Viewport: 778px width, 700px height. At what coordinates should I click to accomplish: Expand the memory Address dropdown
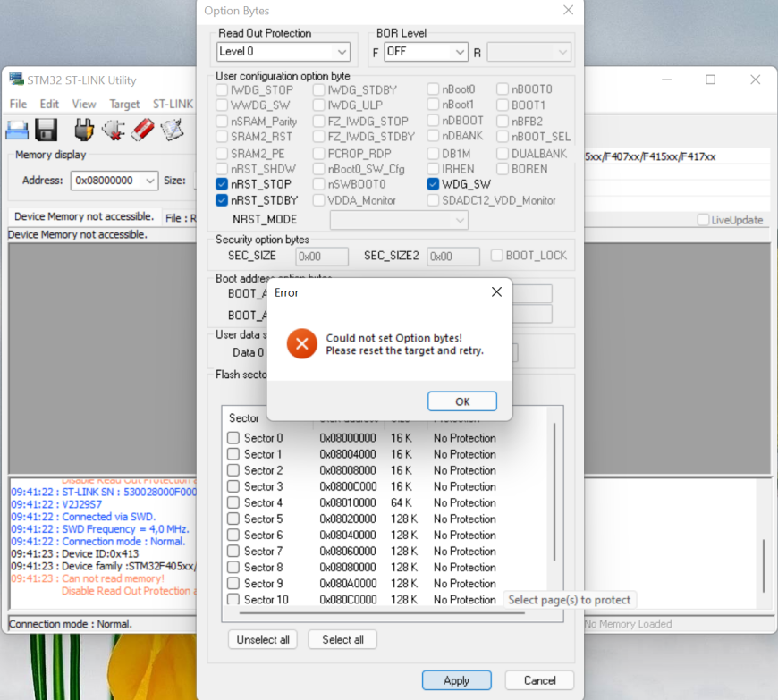150,181
